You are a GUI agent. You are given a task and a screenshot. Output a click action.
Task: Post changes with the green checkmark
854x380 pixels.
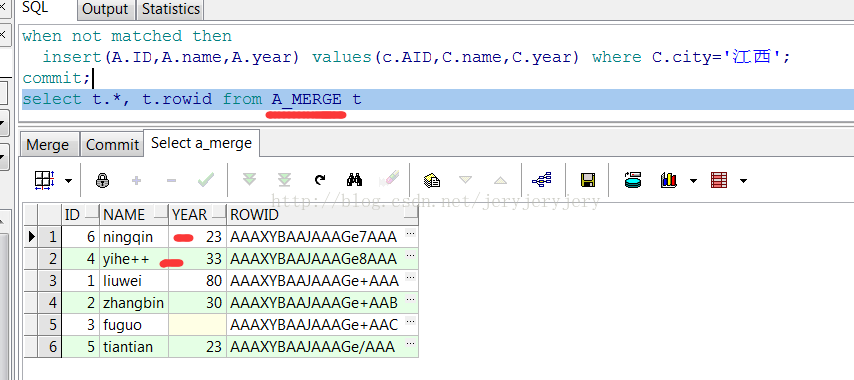tap(205, 180)
